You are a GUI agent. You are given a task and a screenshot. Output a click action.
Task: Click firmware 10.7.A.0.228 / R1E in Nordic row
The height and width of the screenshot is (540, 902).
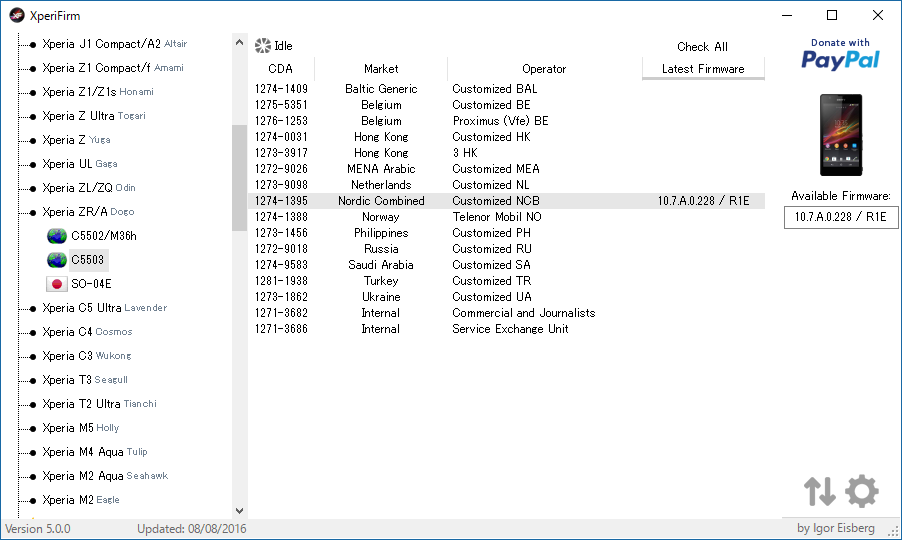(704, 201)
